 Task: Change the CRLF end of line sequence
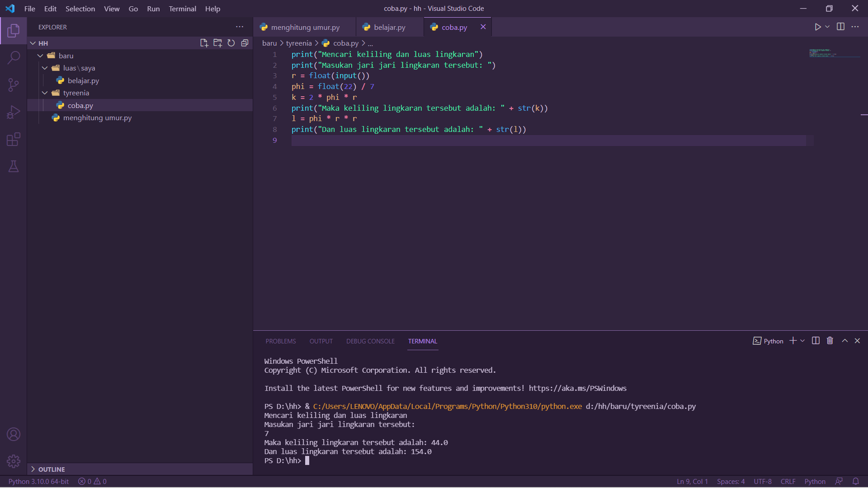tap(788, 482)
